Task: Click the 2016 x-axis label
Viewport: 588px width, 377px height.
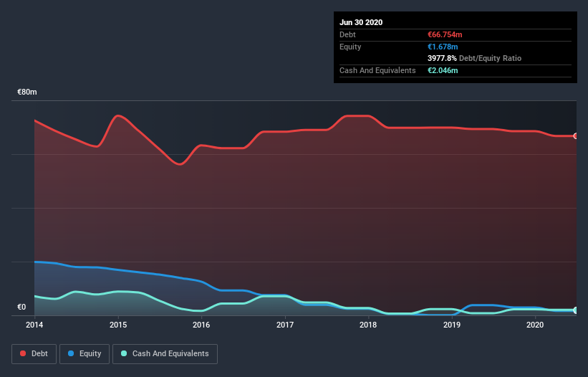Action: click(x=201, y=325)
